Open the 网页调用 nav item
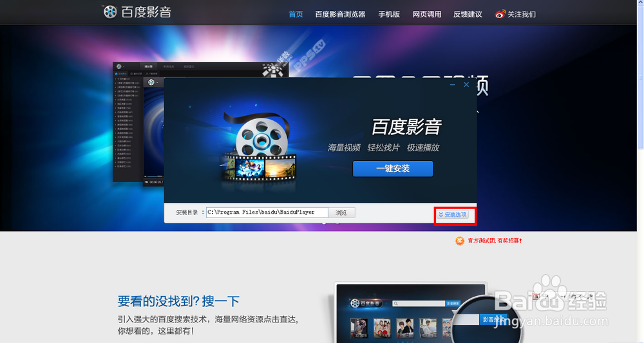644x343 pixels. coord(427,14)
